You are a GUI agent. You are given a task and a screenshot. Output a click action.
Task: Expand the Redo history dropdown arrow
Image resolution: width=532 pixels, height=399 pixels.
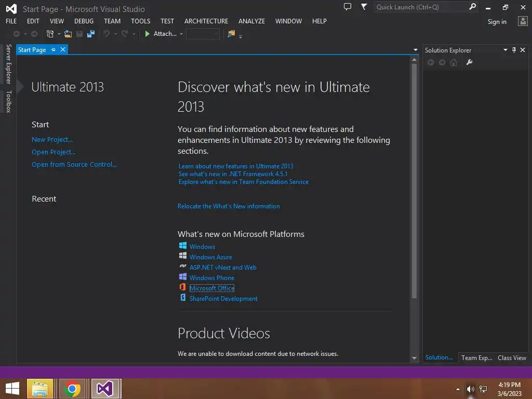[x=134, y=34]
